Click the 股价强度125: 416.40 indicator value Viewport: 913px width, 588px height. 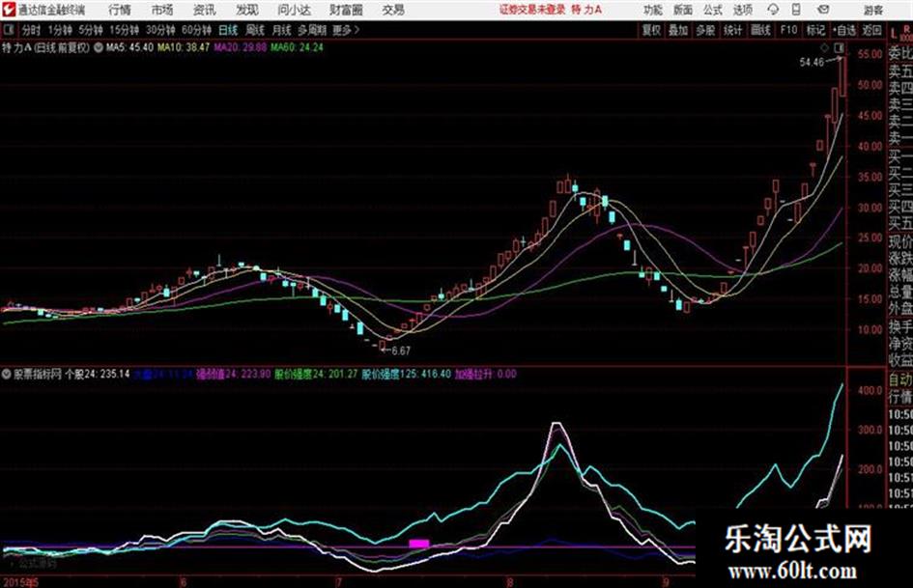coord(407,375)
